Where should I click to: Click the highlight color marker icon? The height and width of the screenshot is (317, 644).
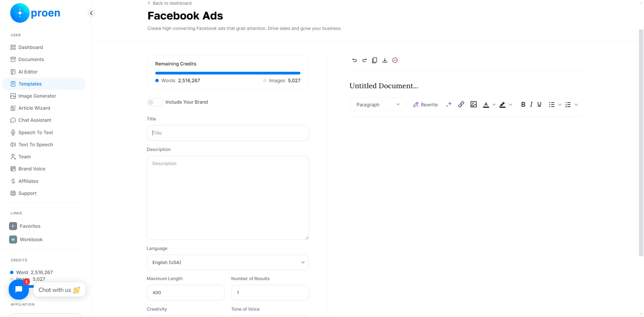[x=502, y=105]
